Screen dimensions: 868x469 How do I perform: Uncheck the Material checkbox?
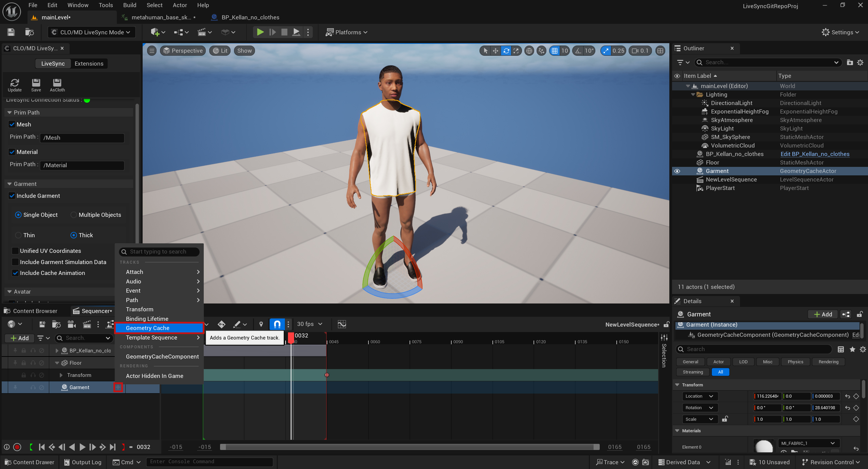click(x=12, y=152)
